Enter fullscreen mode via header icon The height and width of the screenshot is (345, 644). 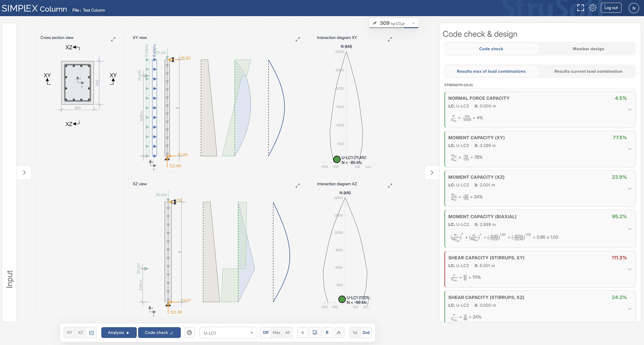[581, 8]
